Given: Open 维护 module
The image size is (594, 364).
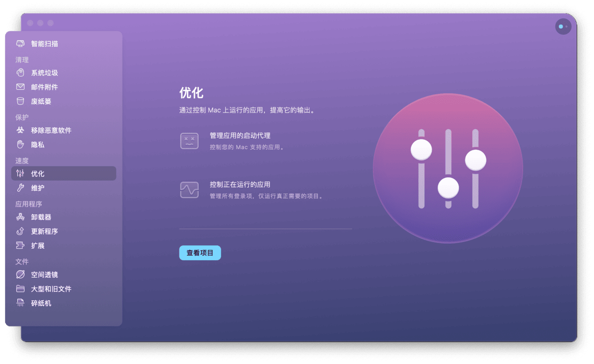Looking at the screenshot, I should pos(64,188).
